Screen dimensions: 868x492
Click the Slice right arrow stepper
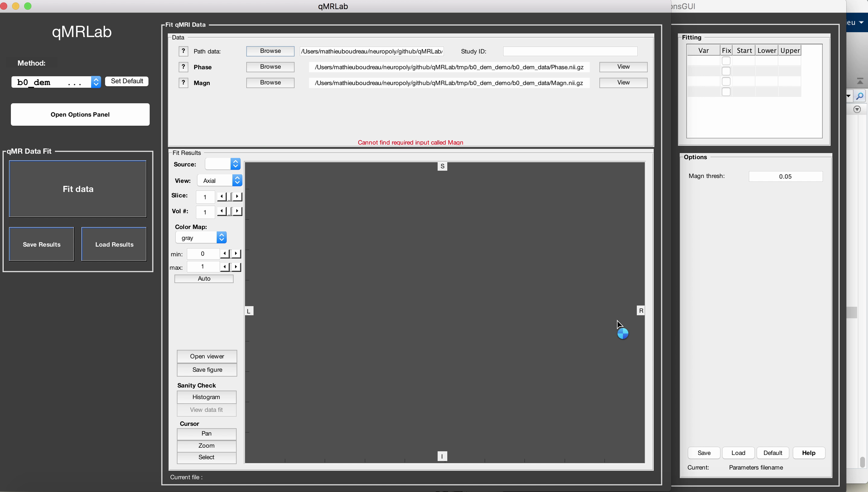pyautogui.click(x=237, y=196)
